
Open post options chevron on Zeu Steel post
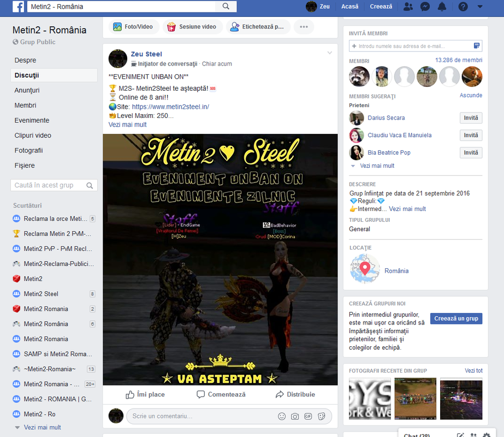(x=329, y=53)
